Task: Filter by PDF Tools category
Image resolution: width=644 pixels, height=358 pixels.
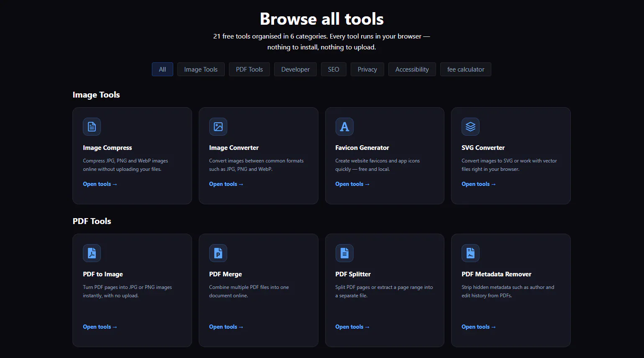Action: pos(249,70)
